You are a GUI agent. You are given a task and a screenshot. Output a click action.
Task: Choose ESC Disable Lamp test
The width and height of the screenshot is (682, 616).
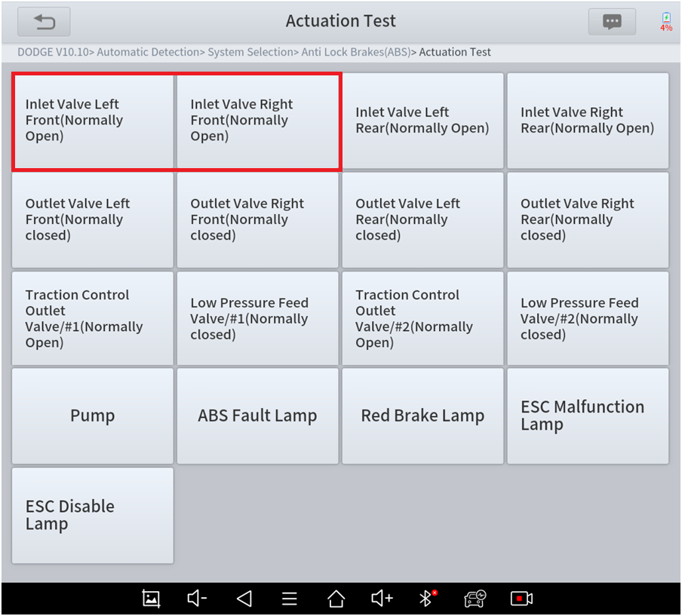93,516
